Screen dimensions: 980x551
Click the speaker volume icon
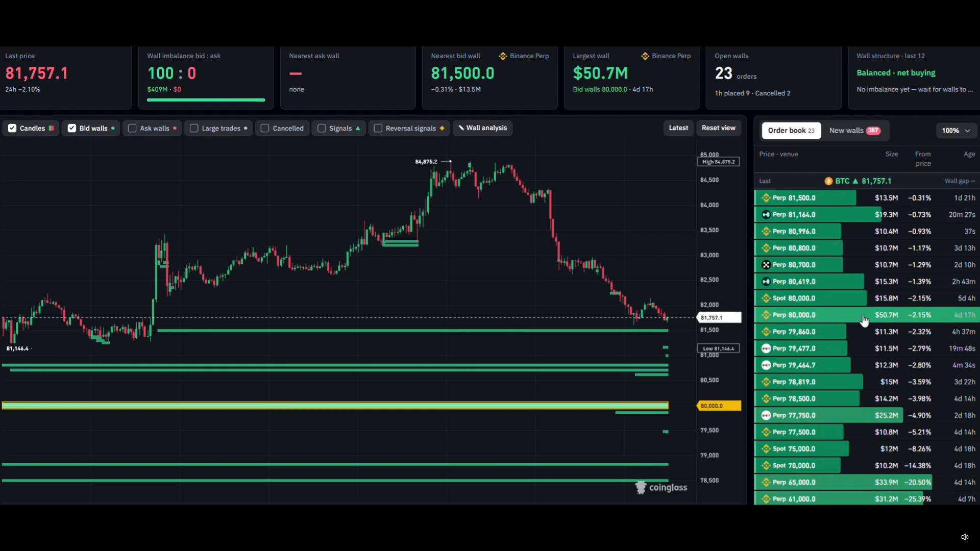click(x=965, y=537)
